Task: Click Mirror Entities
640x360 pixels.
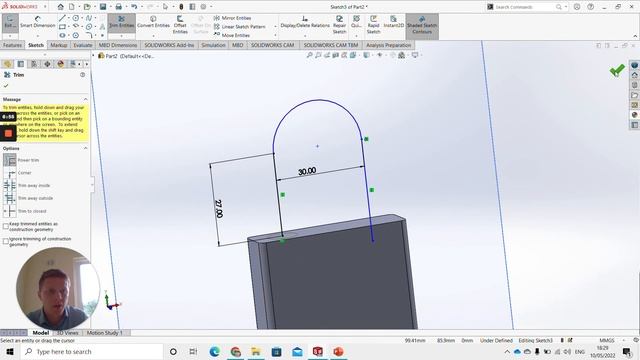Action: 232,18
